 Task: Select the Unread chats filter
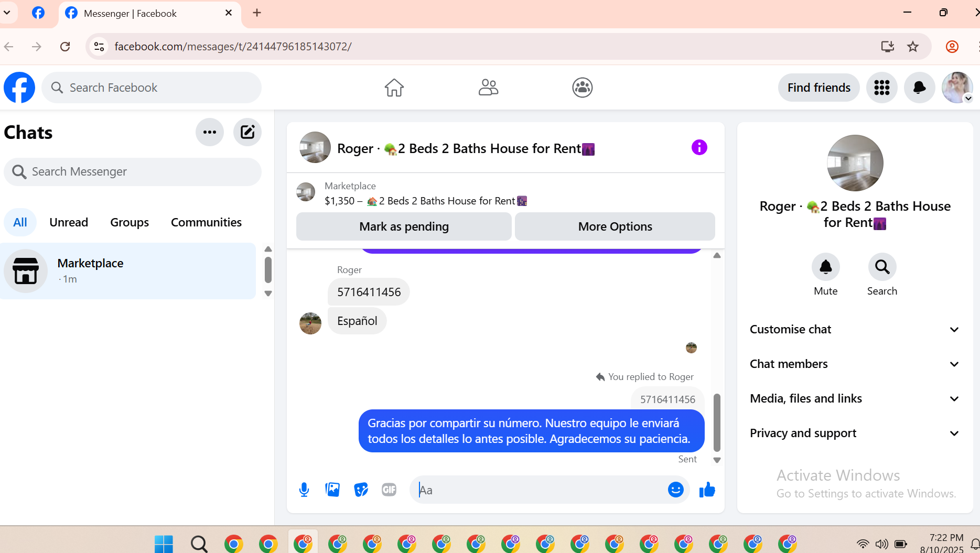click(x=69, y=222)
